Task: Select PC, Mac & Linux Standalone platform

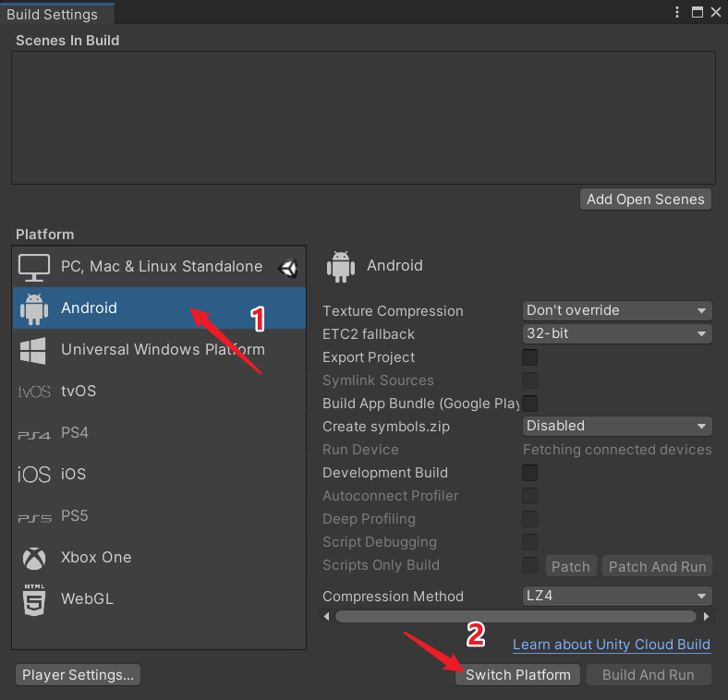Action: point(159,267)
